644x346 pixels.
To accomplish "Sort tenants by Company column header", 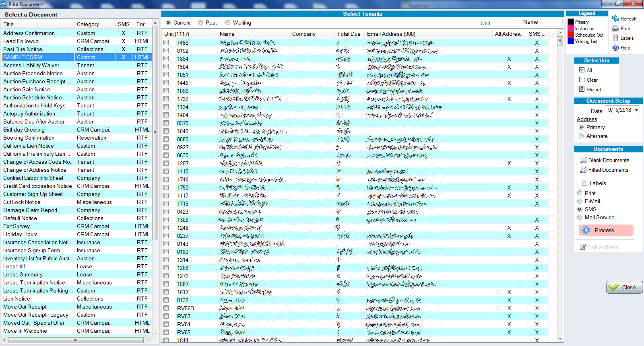I will (312, 34).
